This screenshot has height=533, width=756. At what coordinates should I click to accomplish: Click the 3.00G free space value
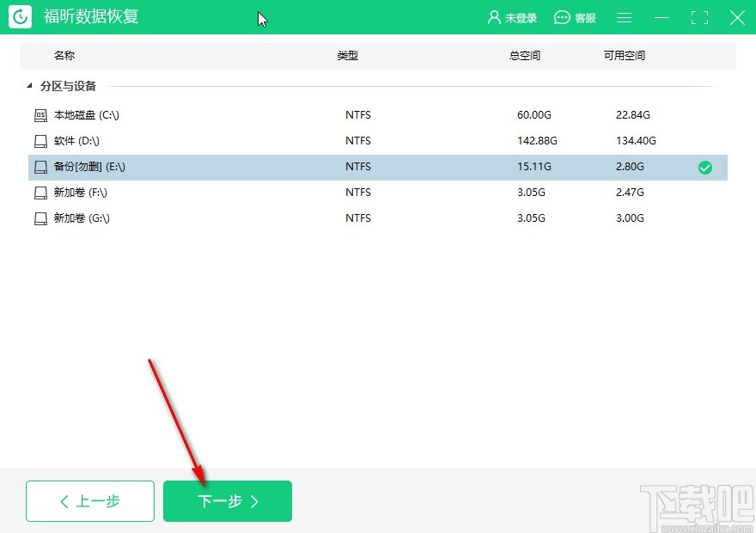(x=631, y=218)
